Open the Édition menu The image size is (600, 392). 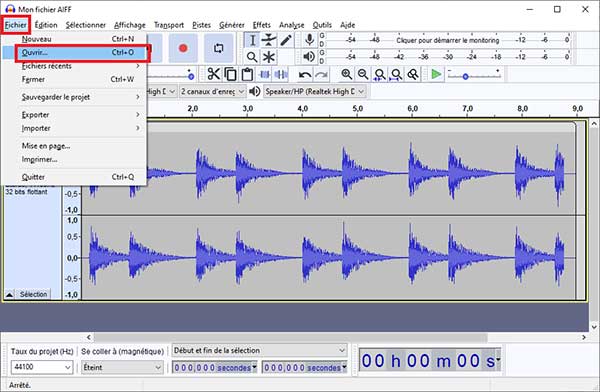[x=46, y=25]
